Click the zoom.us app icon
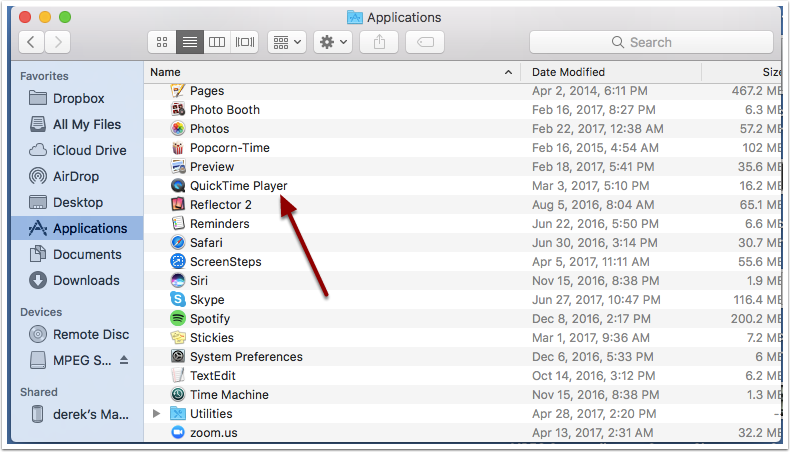The height and width of the screenshot is (452, 790). click(178, 432)
